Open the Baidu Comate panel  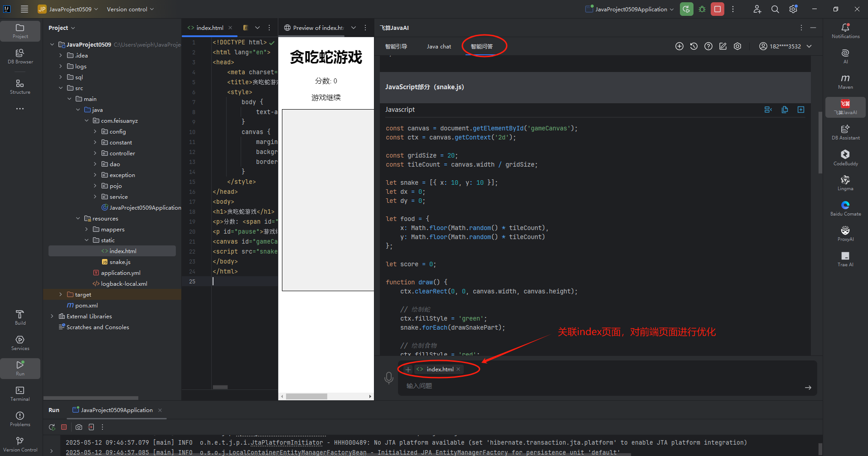point(845,208)
